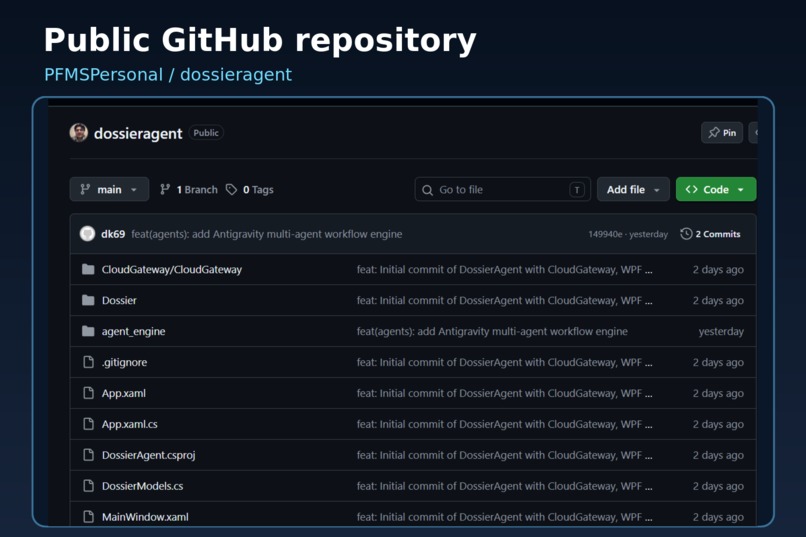The image size is (806, 537).
Task: Focus the Go to file search field
Action: [x=503, y=189]
